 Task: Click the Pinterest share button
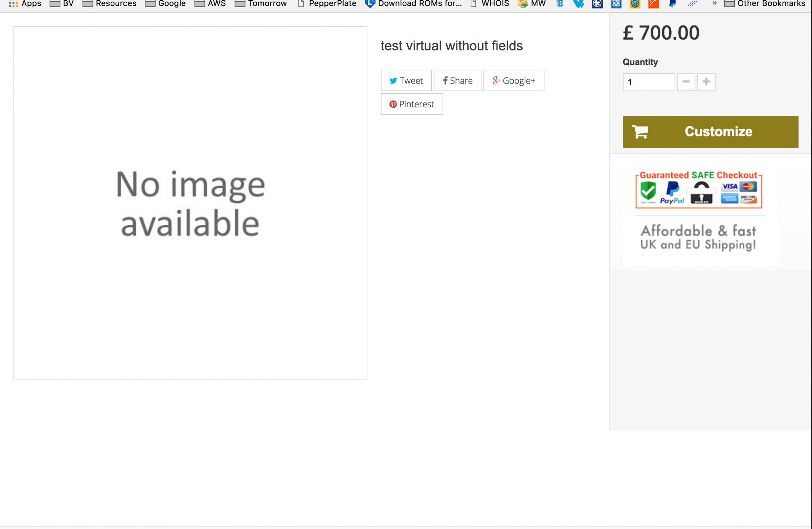[412, 104]
